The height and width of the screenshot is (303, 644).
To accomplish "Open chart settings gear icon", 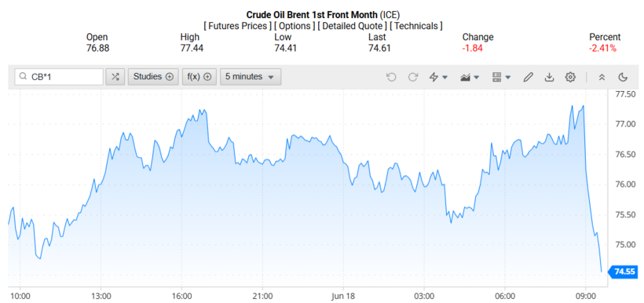I will pyautogui.click(x=570, y=77).
